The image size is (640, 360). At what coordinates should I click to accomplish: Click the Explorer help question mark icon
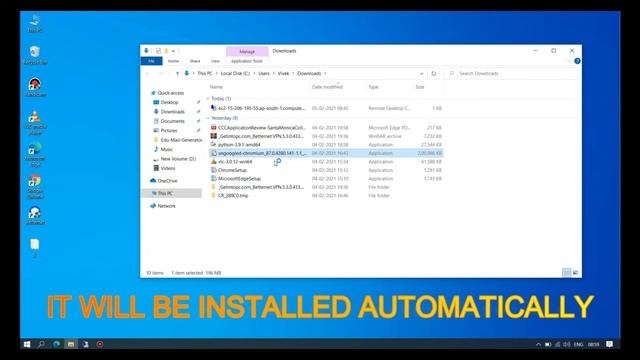[577, 61]
